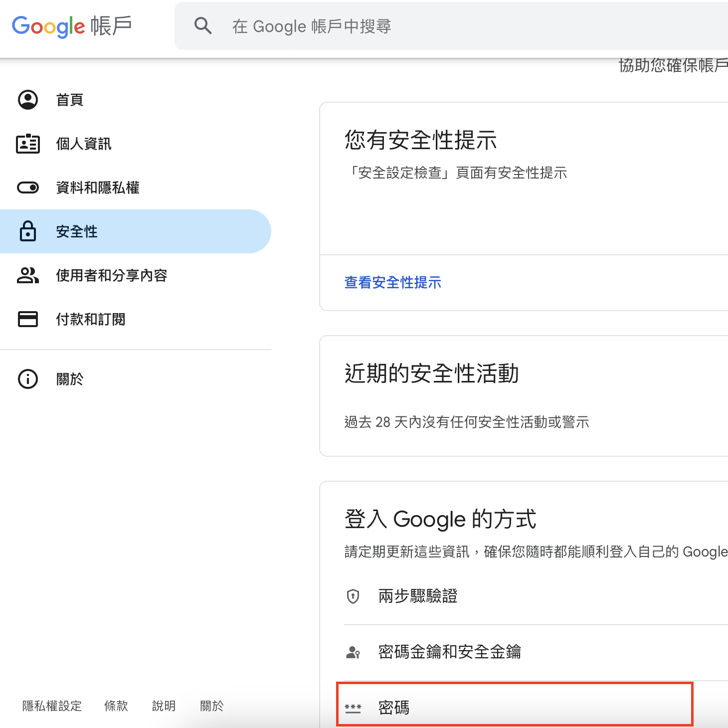
Task: Click the 安全性 padlock icon
Action: (28, 231)
